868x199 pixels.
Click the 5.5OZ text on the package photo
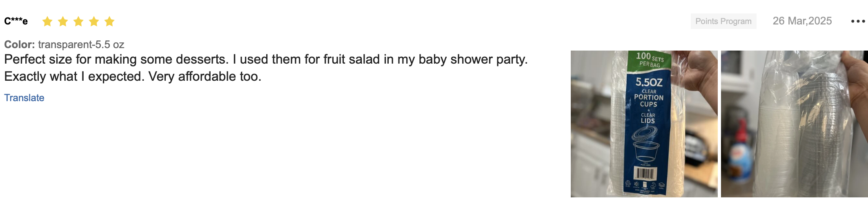(x=649, y=82)
